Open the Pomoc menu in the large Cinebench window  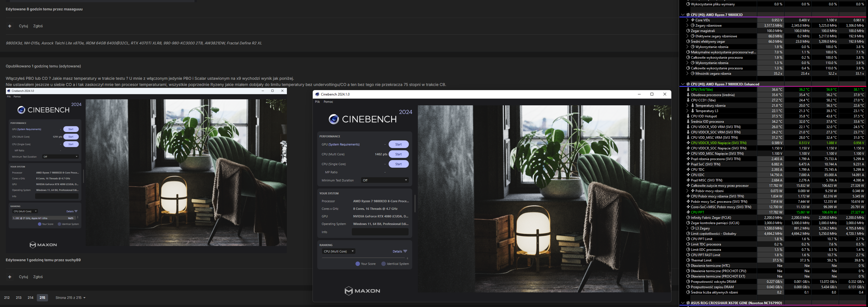click(328, 102)
